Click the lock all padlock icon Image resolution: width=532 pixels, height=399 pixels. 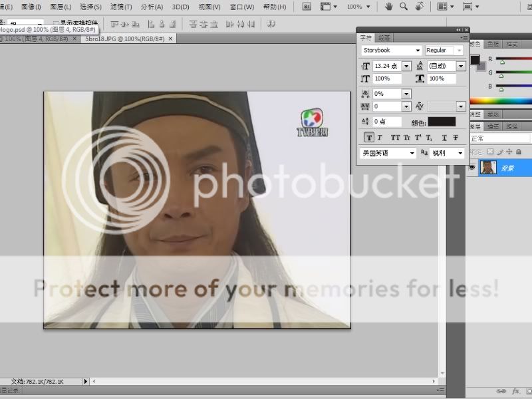coord(519,152)
